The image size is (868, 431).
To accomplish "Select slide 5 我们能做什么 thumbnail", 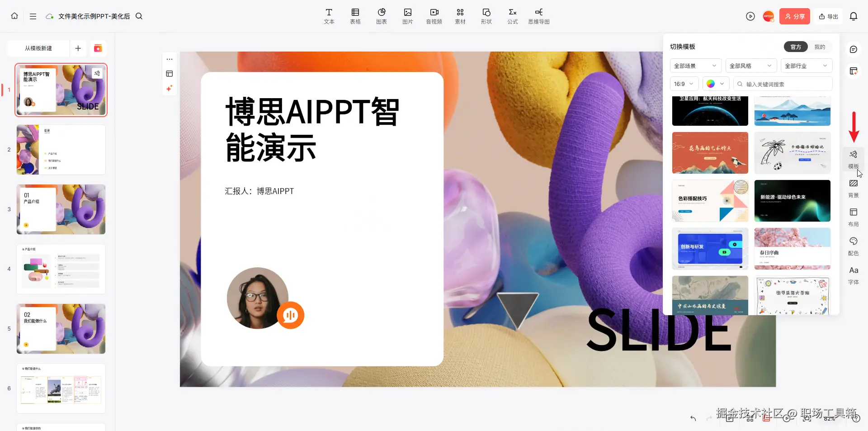I will (61, 329).
